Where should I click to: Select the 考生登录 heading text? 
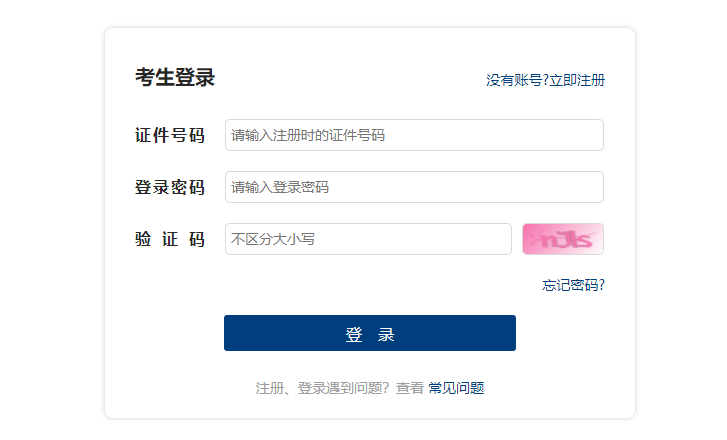coord(175,77)
